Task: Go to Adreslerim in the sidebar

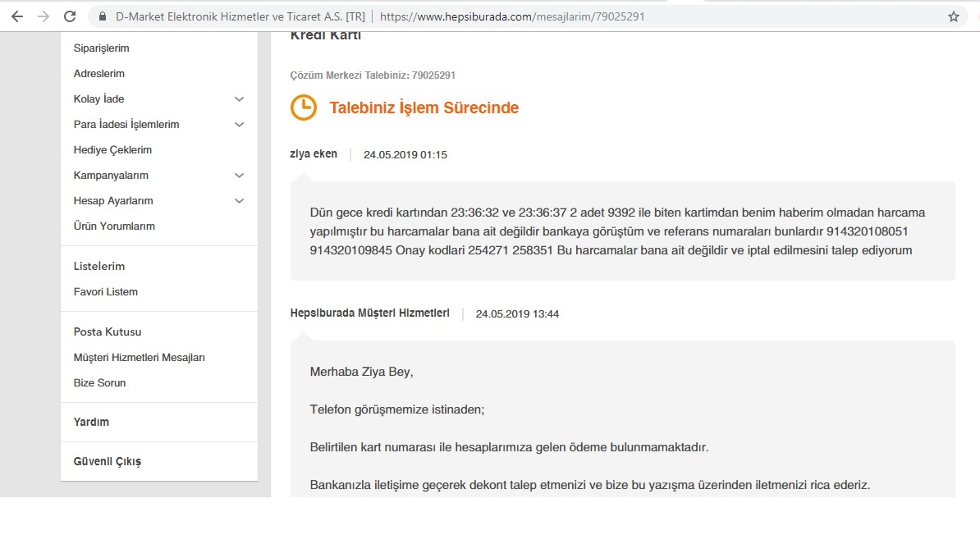Action: (x=98, y=74)
